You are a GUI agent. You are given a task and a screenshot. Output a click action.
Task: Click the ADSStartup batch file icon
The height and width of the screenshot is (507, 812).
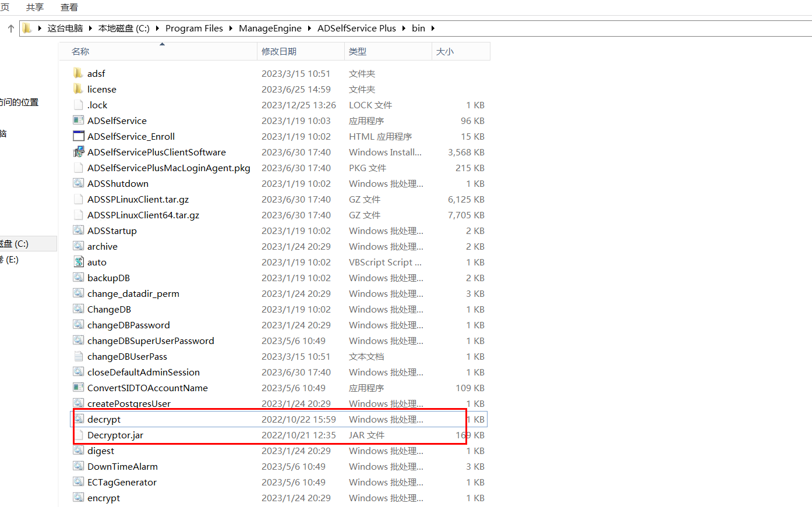(x=78, y=230)
